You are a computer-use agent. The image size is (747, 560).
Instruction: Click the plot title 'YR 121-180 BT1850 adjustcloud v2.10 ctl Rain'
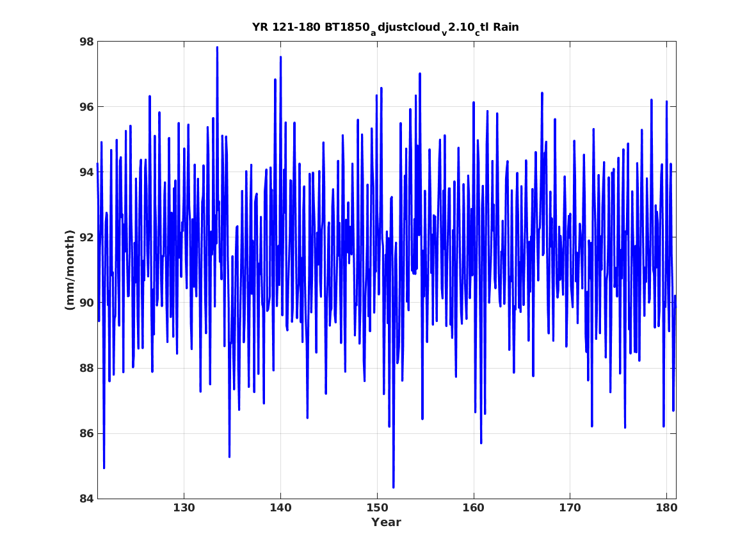(x=385, y=28)
